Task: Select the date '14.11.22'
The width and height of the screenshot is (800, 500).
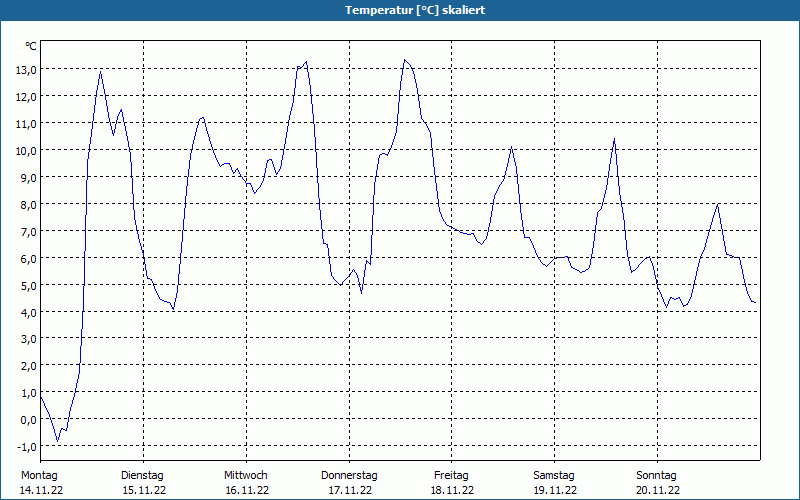Action: [x=41, y=490]
